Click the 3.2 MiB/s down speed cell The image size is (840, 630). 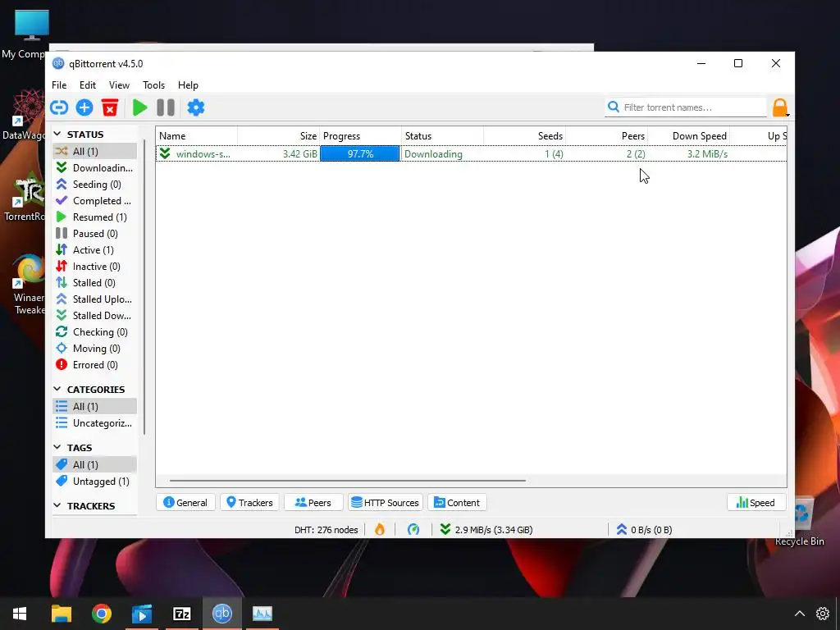pos(708,154)
